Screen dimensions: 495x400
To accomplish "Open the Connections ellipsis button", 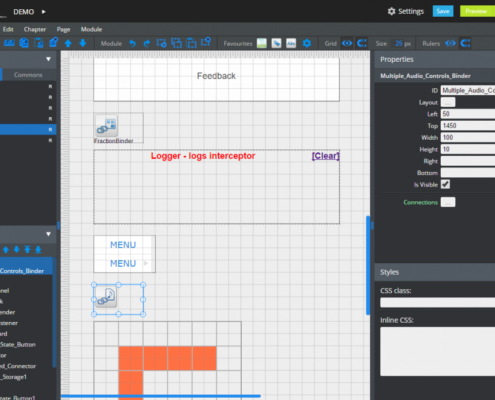I will tap(448, 202).
